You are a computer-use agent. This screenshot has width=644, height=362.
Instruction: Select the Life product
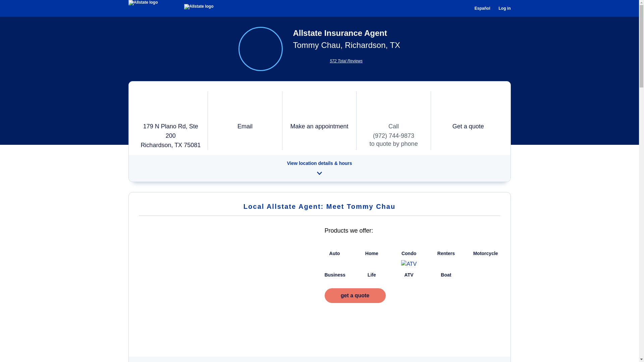371,275
